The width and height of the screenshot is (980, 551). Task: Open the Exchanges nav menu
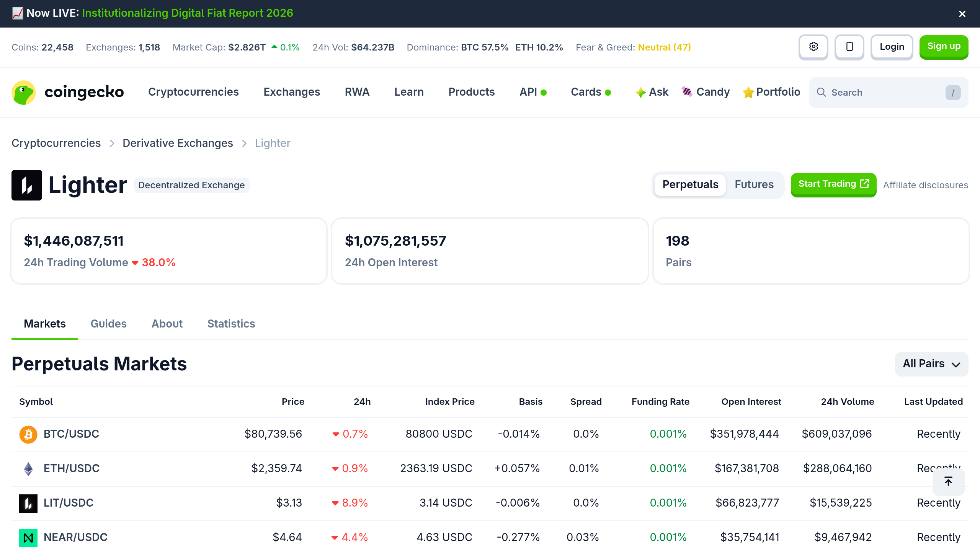292,92
